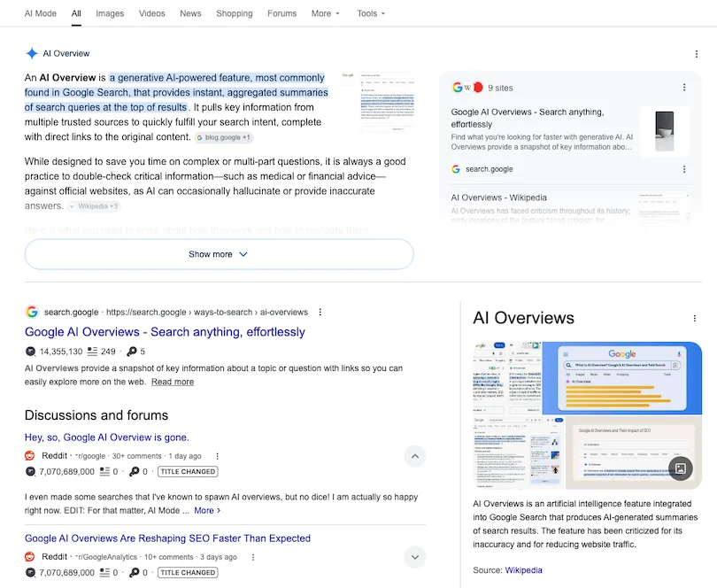Click Reddit icon on r/GoogleAnalytics post
717x588 pixels.
point(30,557)
